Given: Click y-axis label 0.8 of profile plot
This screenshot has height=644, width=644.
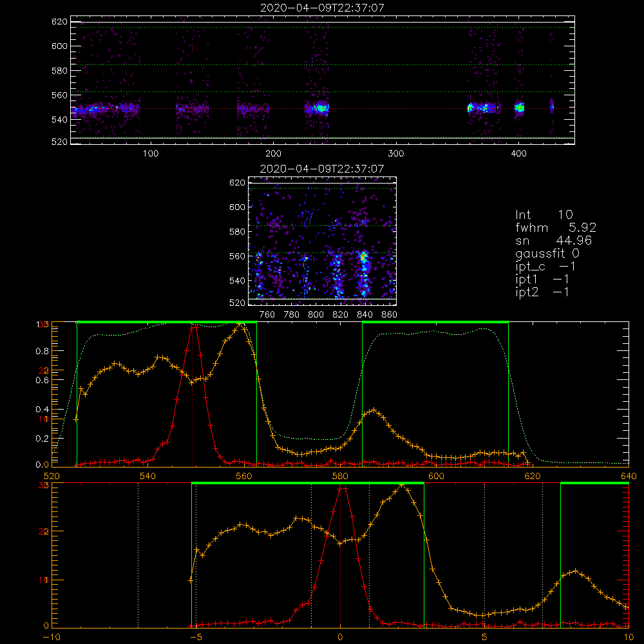Looking at the screenshot, I should 43,351.
